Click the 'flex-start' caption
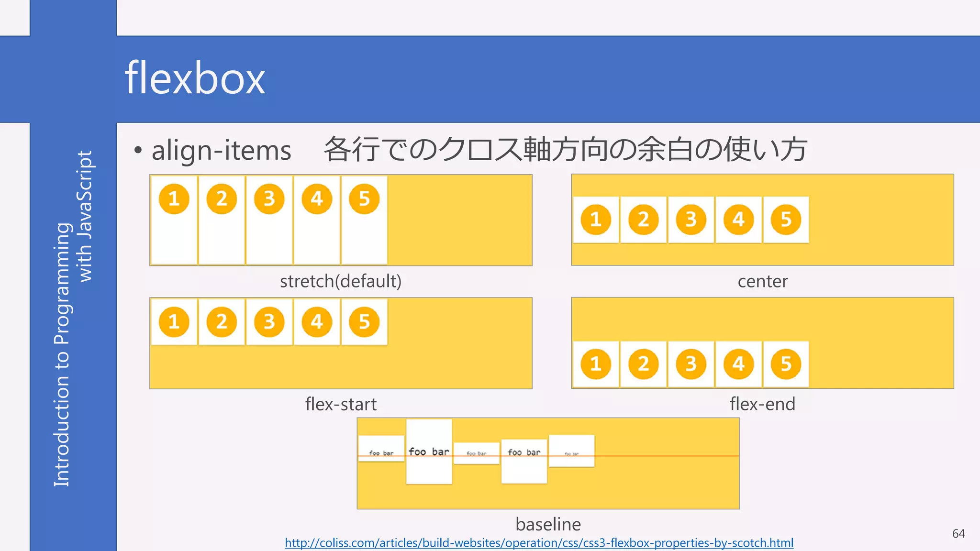The height and width of the screenshot is (551, 980). (x=341, y=404)
